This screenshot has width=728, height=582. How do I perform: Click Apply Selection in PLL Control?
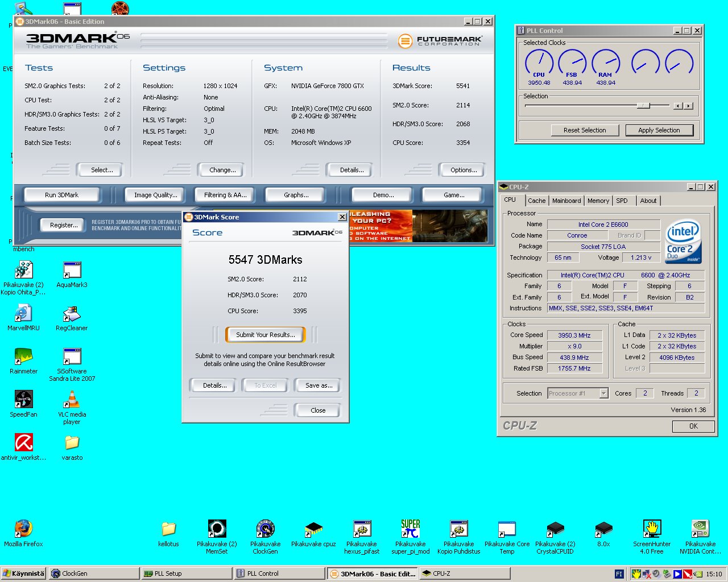click(x=659, y=130)
